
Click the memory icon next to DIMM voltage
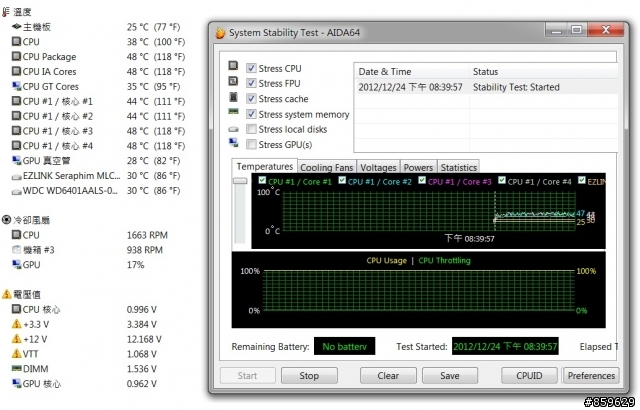tap(16, 368)
